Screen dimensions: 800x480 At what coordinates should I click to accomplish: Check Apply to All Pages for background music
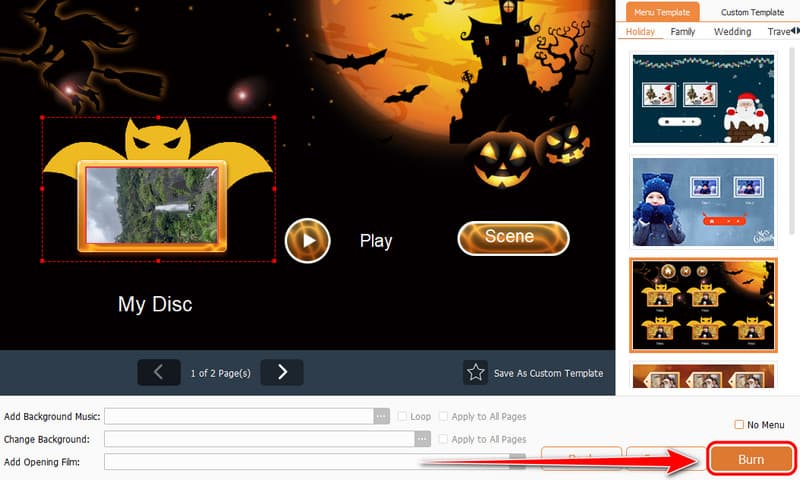pos(443,416)
